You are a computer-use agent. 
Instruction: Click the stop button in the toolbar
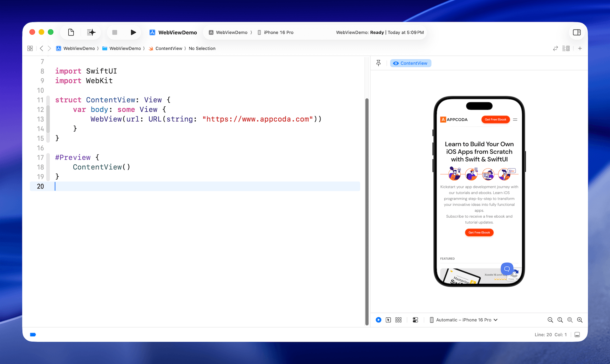click(115, 32)
